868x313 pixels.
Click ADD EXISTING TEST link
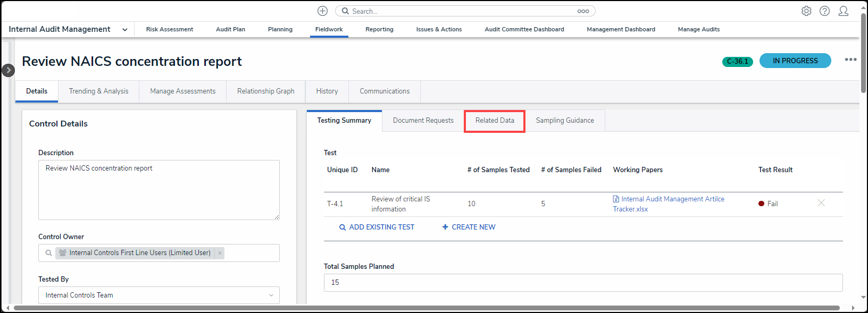[x=377, y=227]
